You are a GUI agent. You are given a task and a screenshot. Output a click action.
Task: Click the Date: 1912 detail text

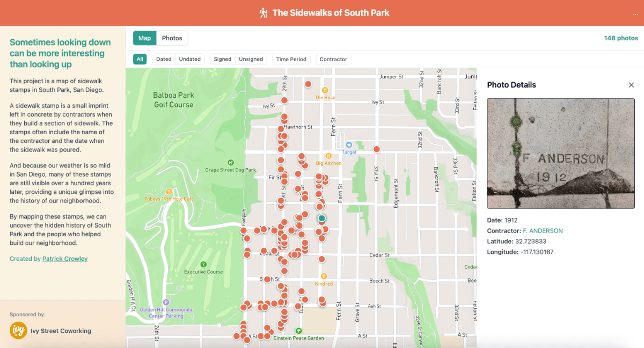click(x=503, y=220)
